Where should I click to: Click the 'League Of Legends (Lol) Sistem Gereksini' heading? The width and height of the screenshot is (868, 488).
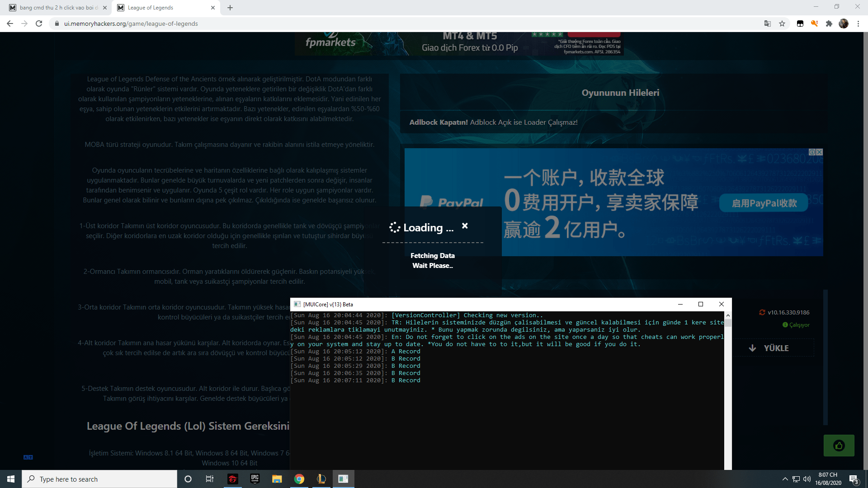[x=188, y=426]
